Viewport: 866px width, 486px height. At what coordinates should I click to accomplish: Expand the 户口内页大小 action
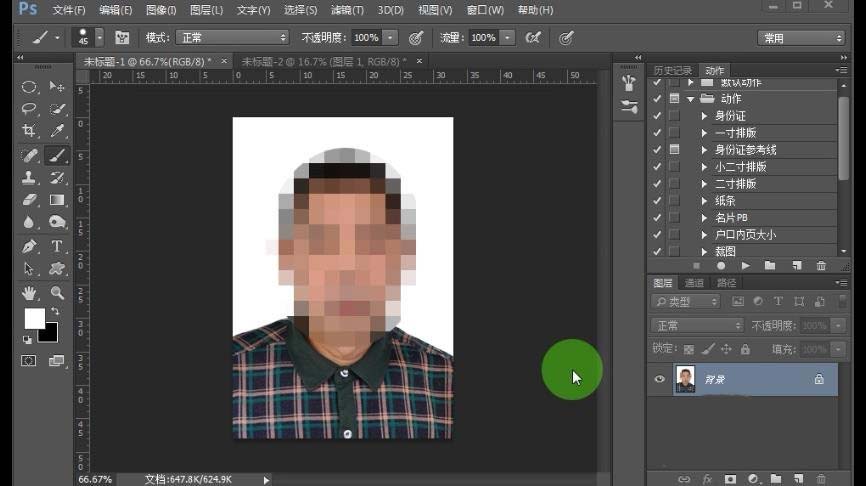704,235
